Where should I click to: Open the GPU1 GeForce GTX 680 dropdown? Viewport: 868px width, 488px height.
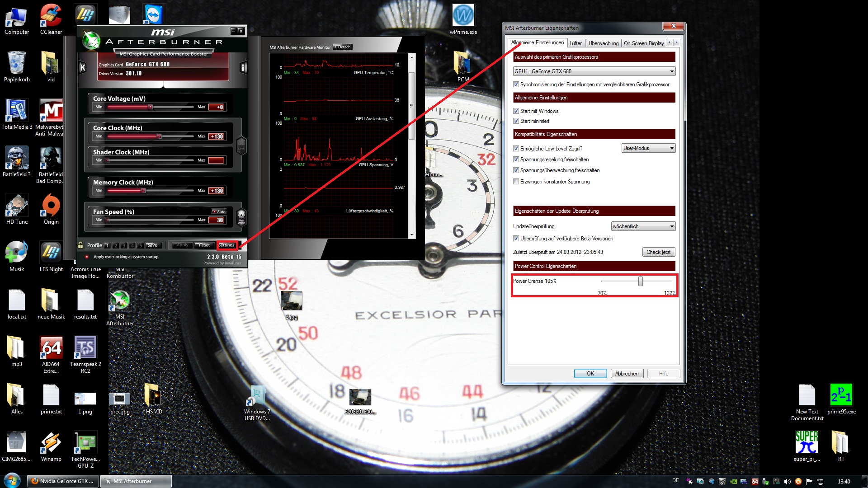(594, 71)
